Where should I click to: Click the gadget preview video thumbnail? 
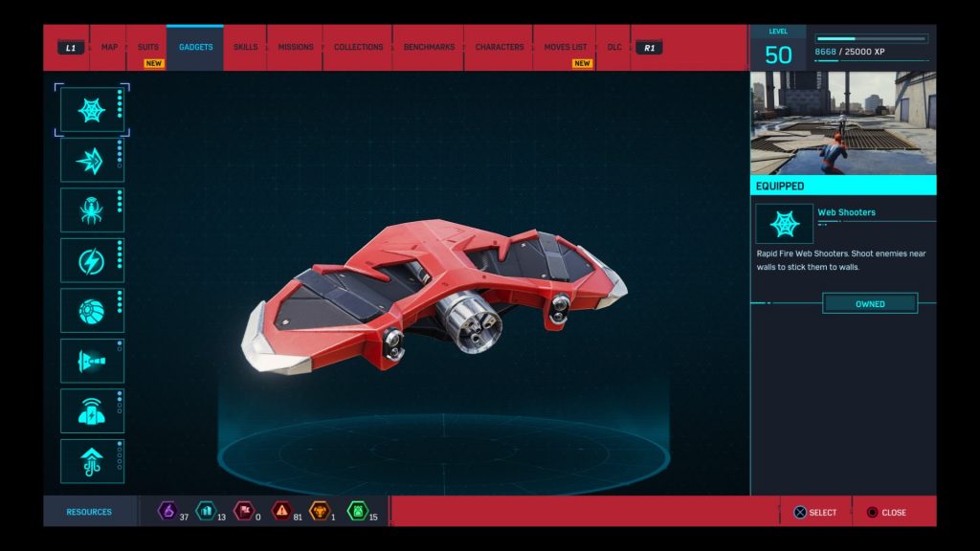click(843, 123)
